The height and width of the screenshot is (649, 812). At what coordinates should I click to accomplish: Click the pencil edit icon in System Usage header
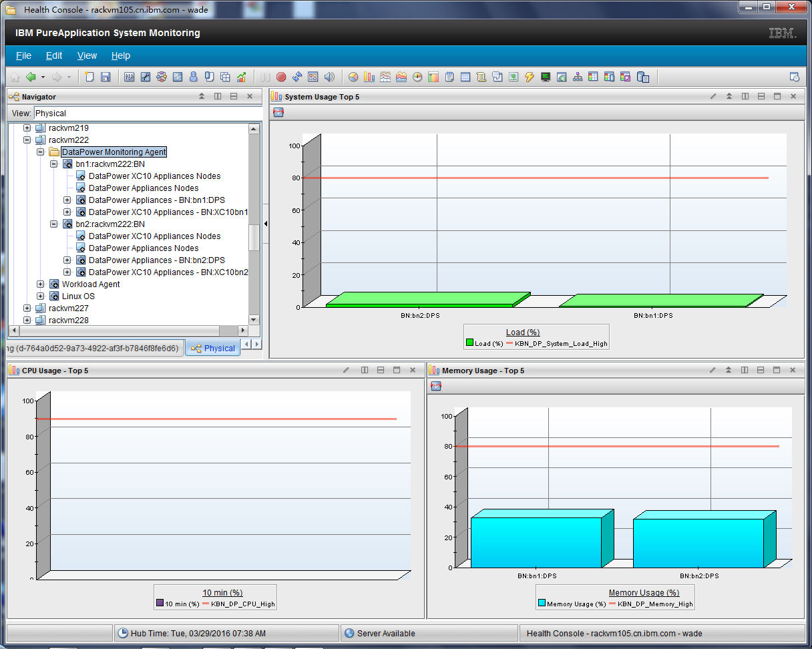click(x=713, y=97)
